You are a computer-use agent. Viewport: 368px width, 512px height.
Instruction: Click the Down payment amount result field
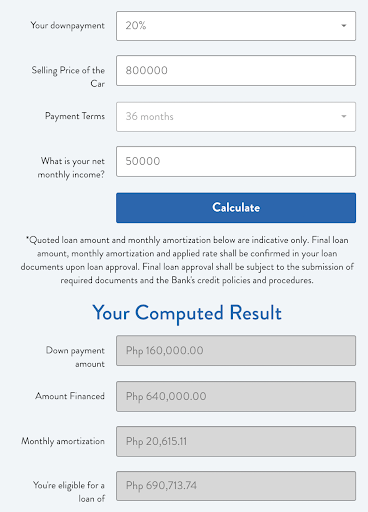(x=236, y=351)
